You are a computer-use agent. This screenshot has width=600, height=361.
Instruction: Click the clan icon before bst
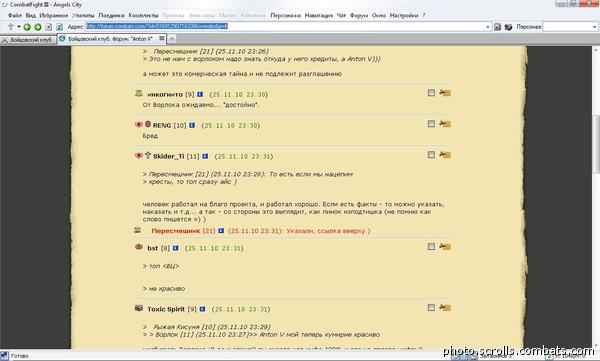(139, 247)
